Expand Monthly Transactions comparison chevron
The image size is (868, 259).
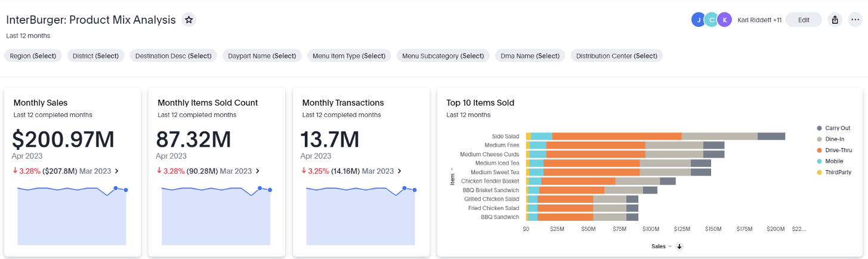coord(399,171)
